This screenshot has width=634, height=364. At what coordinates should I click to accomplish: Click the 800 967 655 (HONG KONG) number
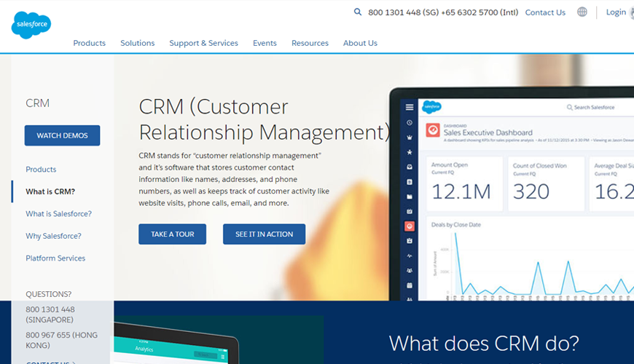pos(61,340)
